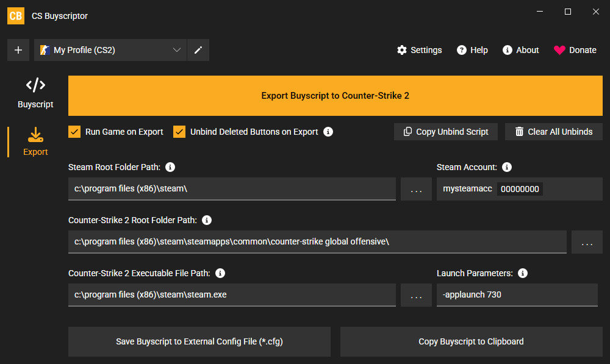Viewport: 610px width, 364px height.
Task: Show info for Steam Account
Action: [507, 167]
